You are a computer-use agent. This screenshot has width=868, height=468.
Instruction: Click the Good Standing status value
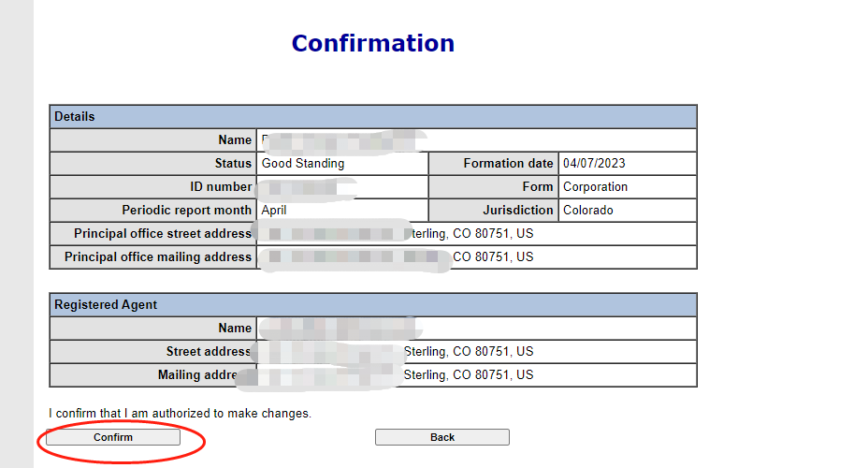click(303, 164)
